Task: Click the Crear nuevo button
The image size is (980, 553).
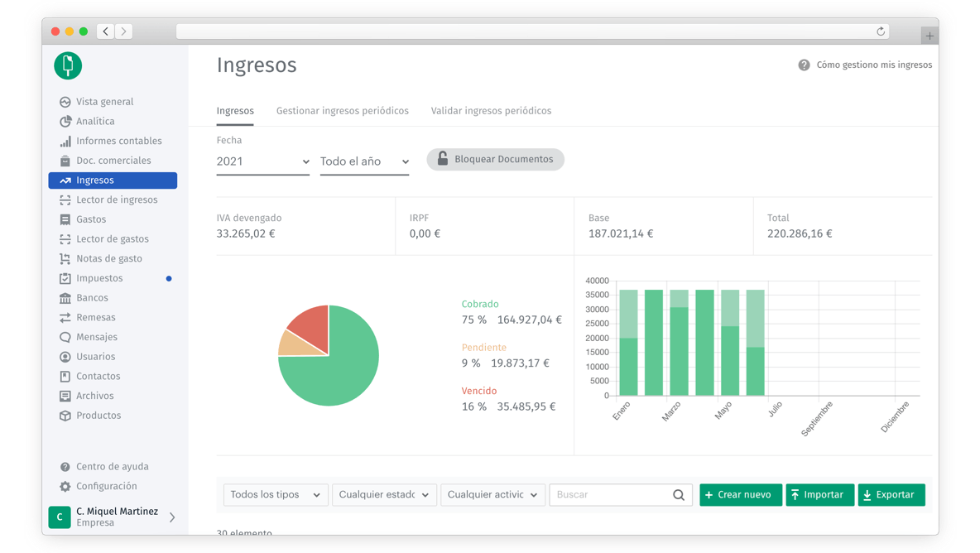Action: (x=740, y=495)
